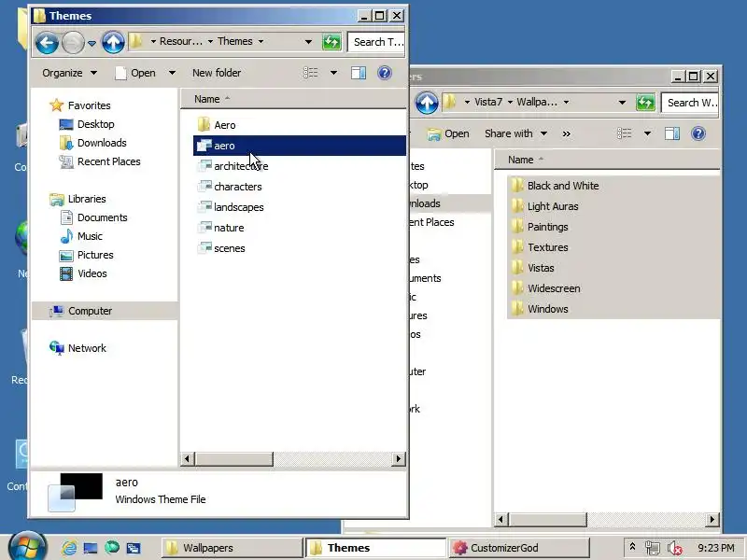Click the Open button in Themes toolbar
This screenshot has height=560, width=747.
(135, 73)
